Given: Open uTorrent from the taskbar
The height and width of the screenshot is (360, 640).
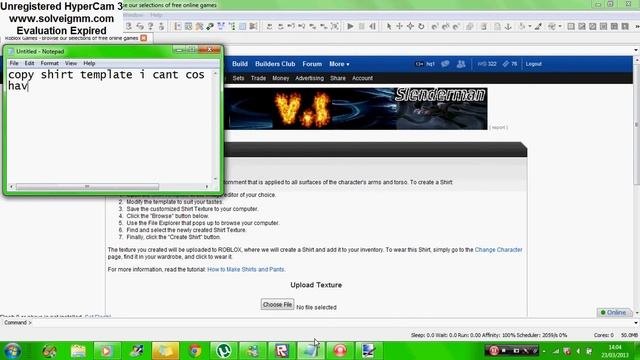Looking at the screenshot, I should (x=223, y=351).
